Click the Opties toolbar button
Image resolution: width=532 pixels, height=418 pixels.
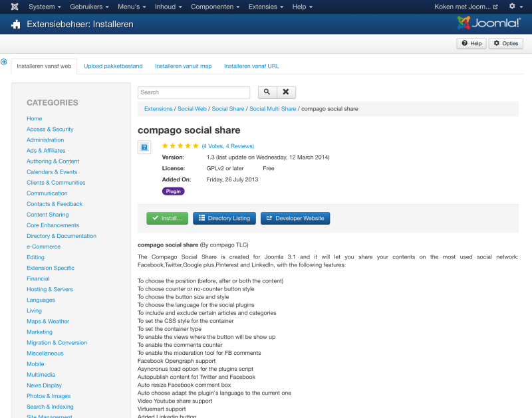(505, 43)
